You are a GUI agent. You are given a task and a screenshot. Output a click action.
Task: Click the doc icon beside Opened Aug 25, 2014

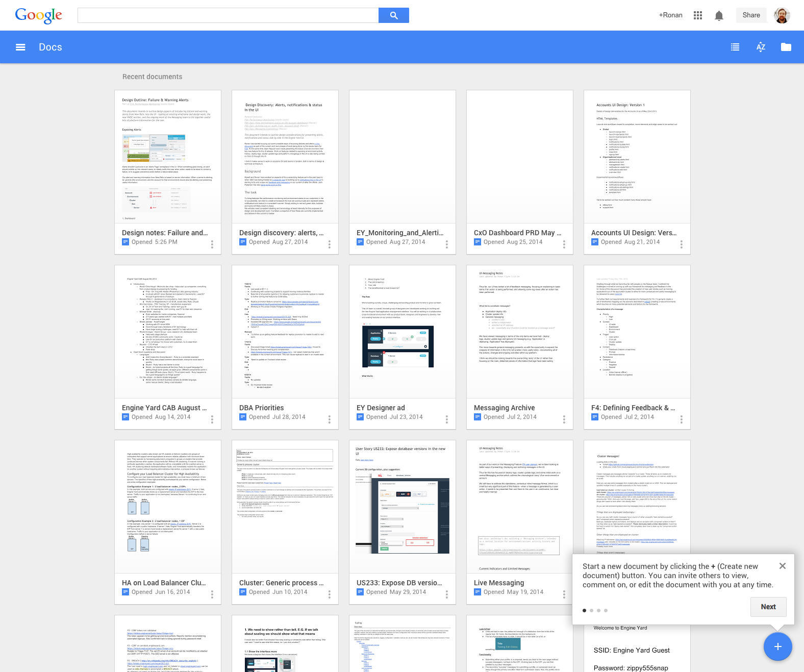478,242
